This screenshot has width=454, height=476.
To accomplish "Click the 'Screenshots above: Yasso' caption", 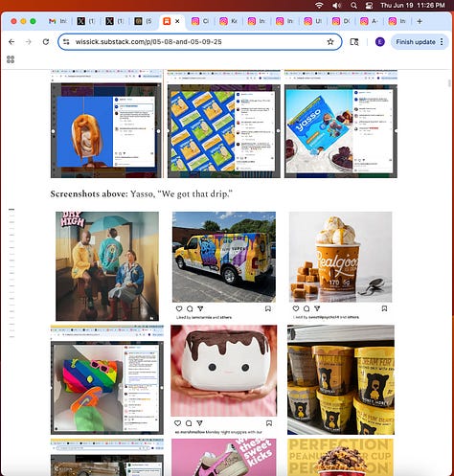I will 141,193.
